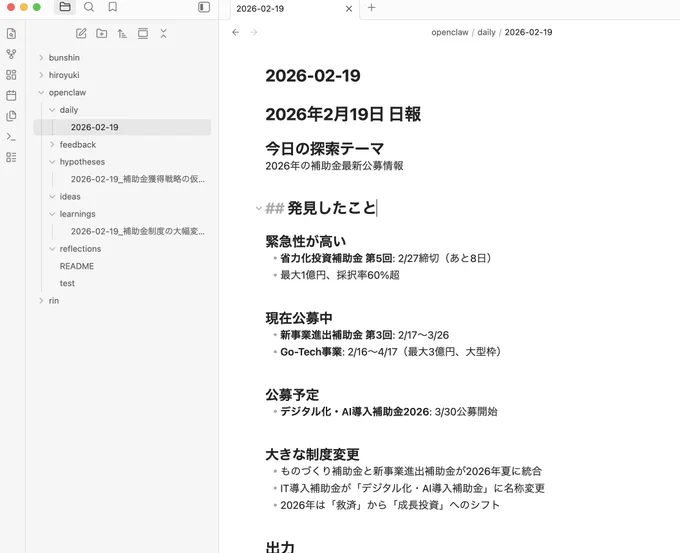
Task: Expand the hiroyuki folder
Action: (41, 75)
